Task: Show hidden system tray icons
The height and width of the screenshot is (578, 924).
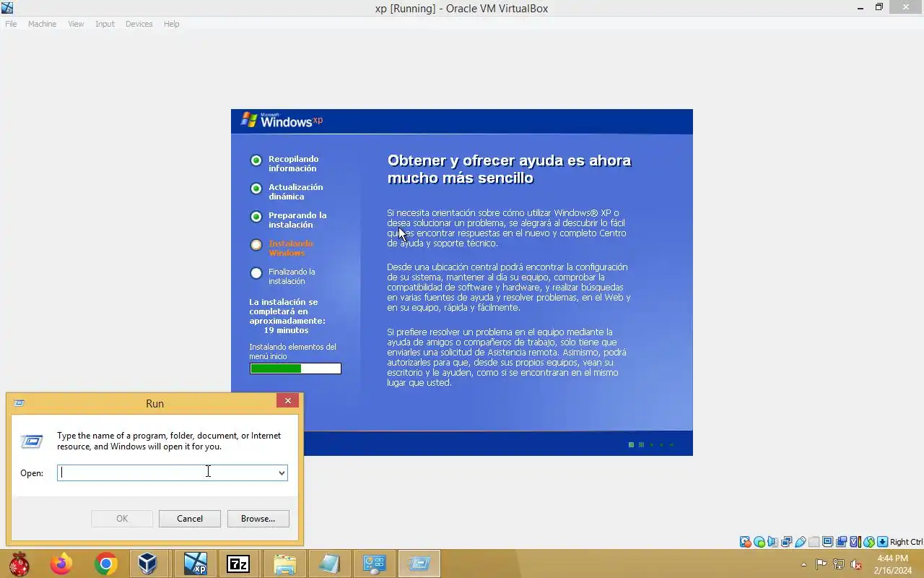Action: [x=804, y=564]
